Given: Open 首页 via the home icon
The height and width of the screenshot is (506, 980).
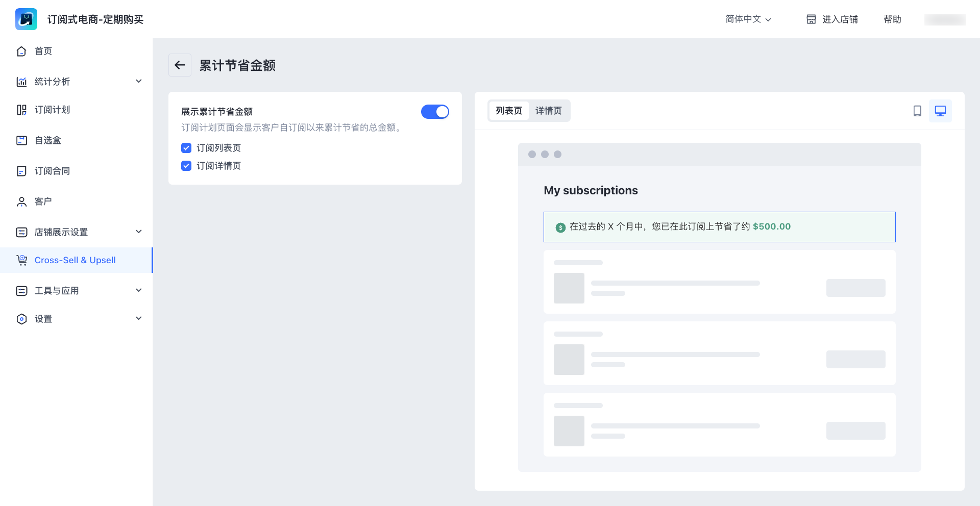Looking at the screenshot, I should pyautogui.click(x=21, y=51).
